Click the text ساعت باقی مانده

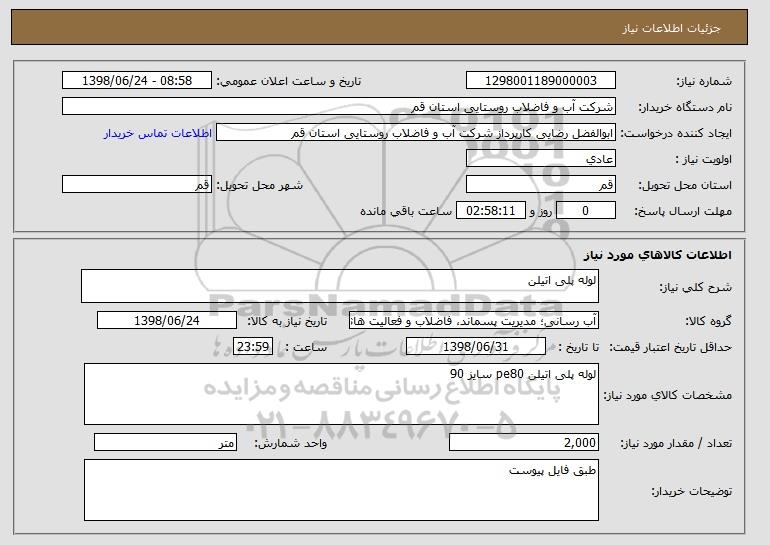406,211
